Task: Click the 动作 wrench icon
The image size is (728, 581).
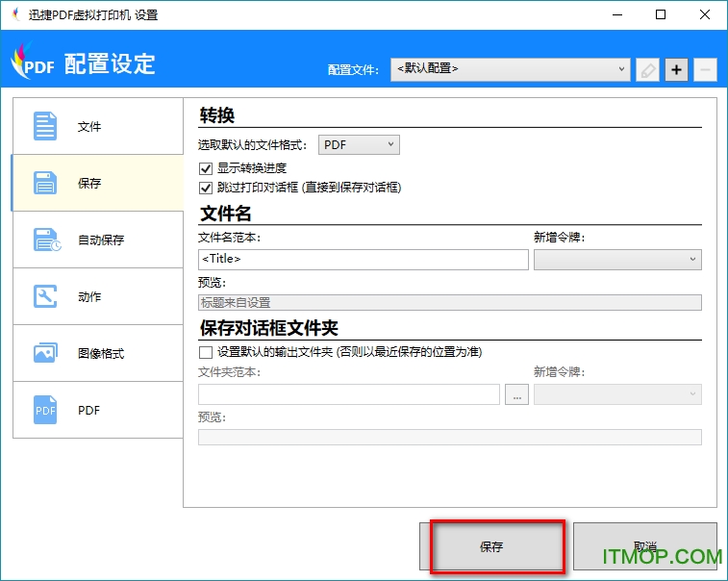Action: click(45, 296)
